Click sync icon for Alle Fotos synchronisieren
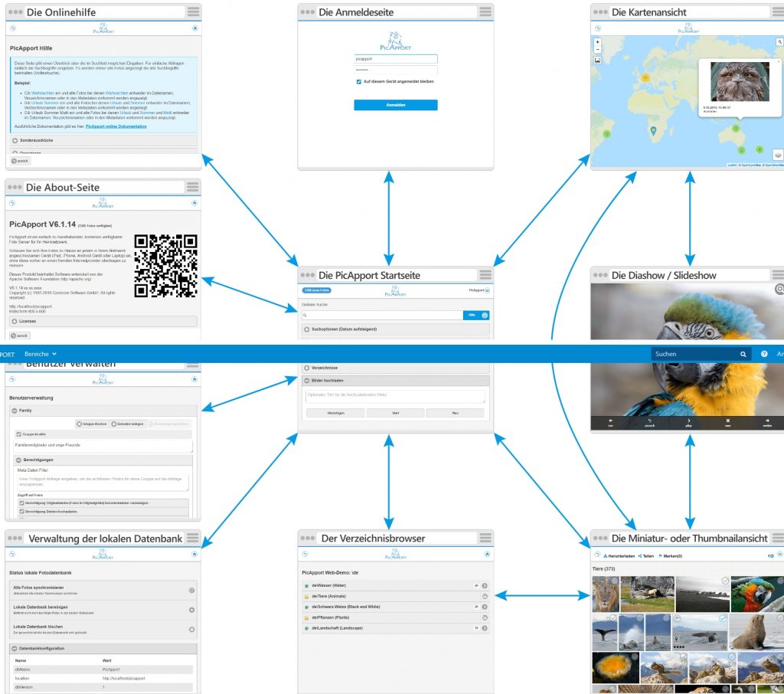 click(191, 590)
